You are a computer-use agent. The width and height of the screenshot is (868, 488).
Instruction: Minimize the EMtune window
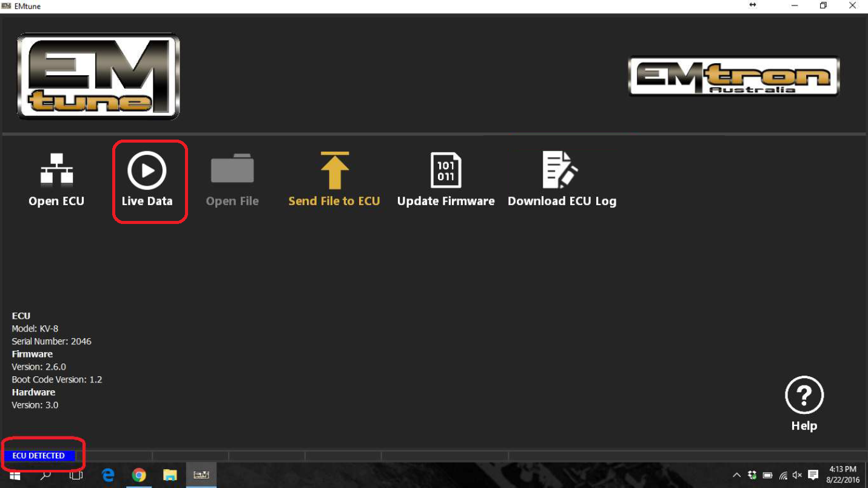795,5
